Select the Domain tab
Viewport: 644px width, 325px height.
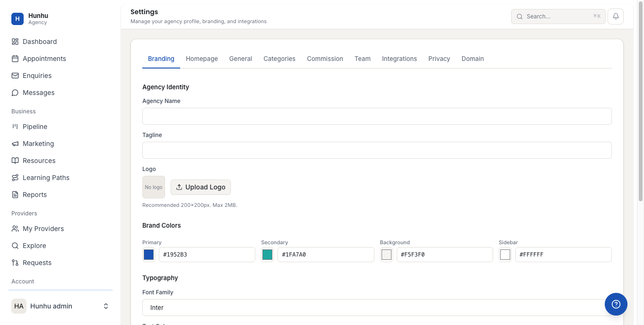pos(473,59)
